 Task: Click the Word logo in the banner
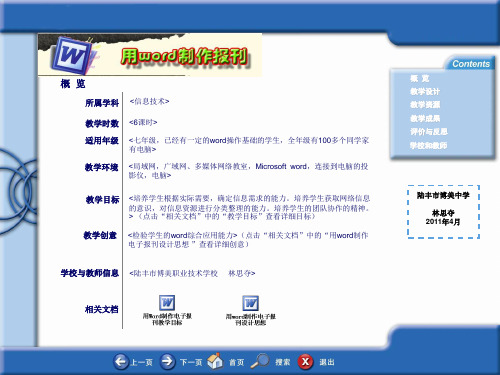point(72,55)
